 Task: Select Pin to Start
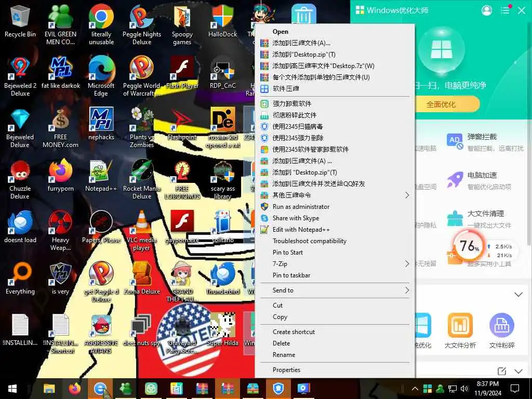pos(335,252)
